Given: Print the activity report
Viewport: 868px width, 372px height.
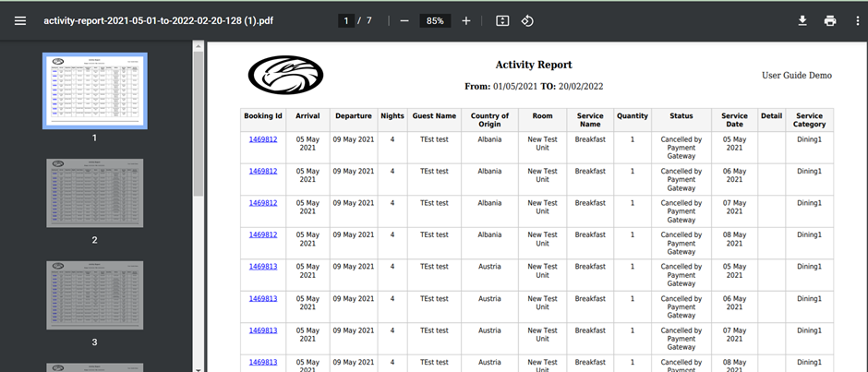Looking at the screenshot, I should click(830, 21).
